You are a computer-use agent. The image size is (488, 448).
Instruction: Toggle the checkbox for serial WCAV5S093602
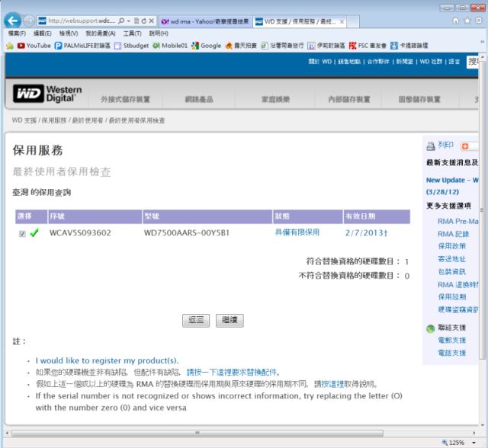[22, 233]
